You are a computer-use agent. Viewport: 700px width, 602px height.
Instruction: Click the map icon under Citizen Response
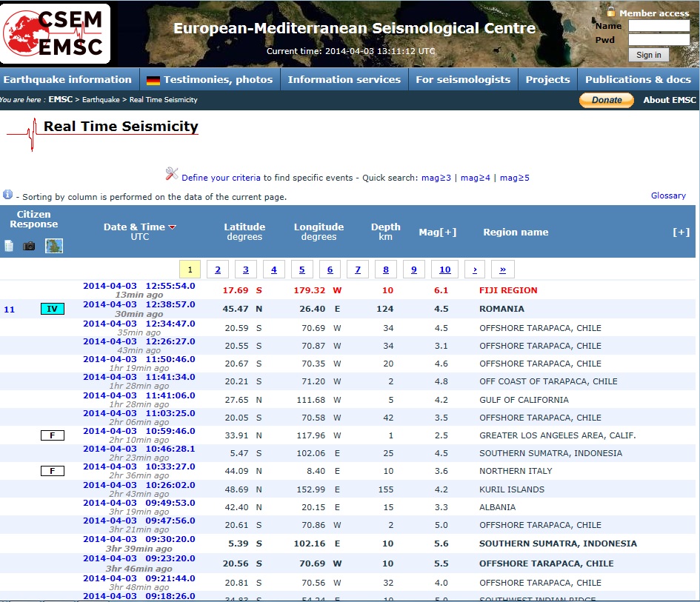tap(54, 246)
